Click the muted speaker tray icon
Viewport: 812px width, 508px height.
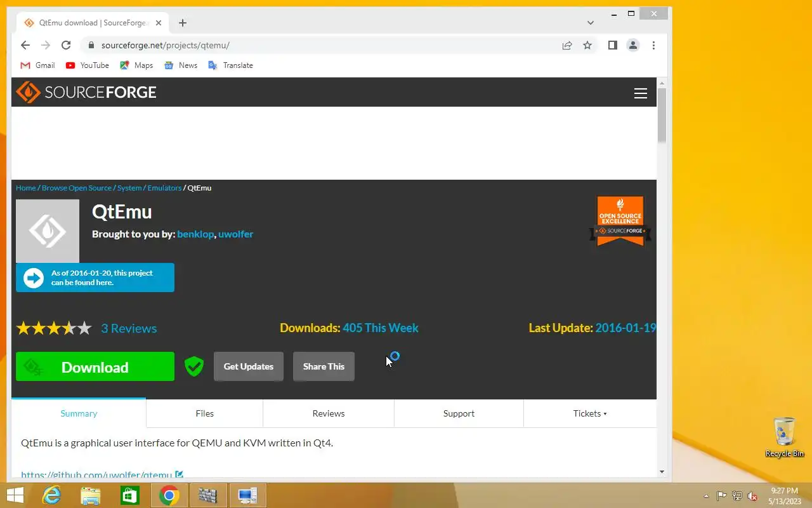tap(752, 496)
